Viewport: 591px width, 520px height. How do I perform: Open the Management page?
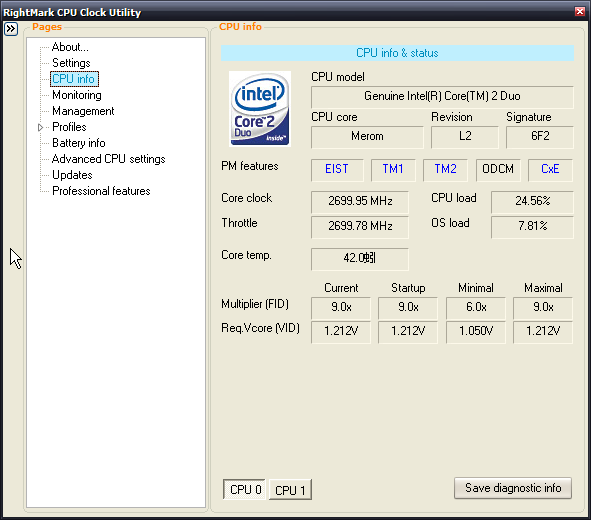pyautogui.click(x=83, y=111)
